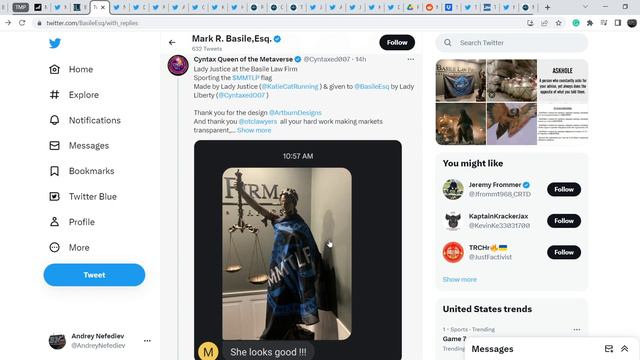The image size is (640, 360).
Task: Open a new browser tab
Action: [547, 7]
